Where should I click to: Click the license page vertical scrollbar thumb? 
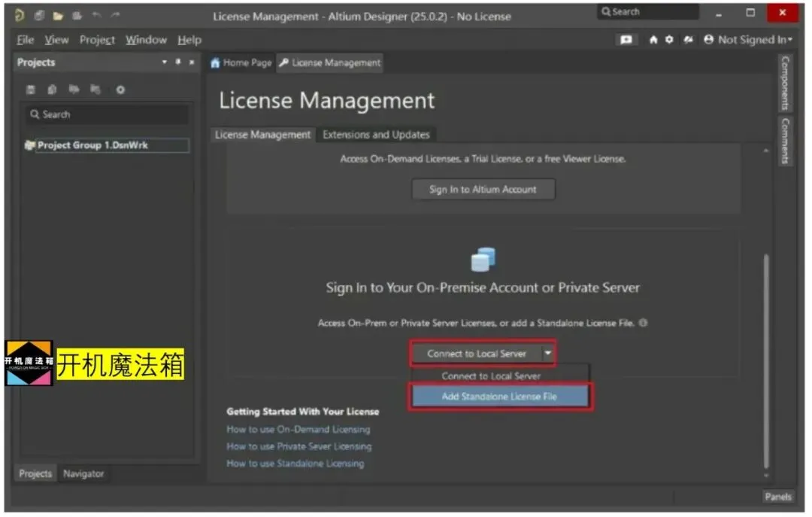(x=766, y=361)
